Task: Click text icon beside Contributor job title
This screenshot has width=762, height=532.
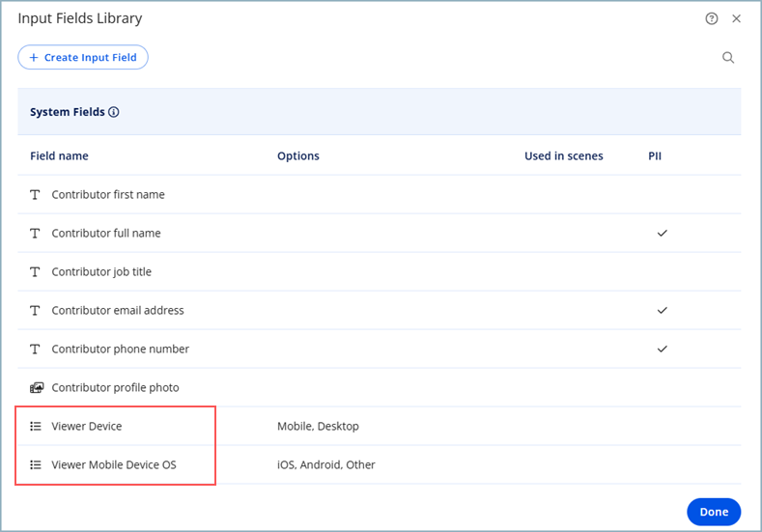Action: pos(36,272)
